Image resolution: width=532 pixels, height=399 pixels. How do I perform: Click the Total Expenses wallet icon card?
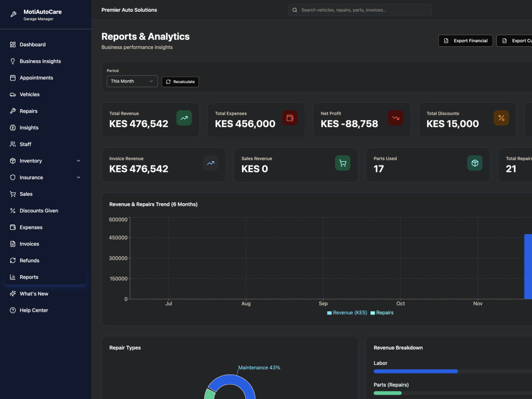coord(290,118)
